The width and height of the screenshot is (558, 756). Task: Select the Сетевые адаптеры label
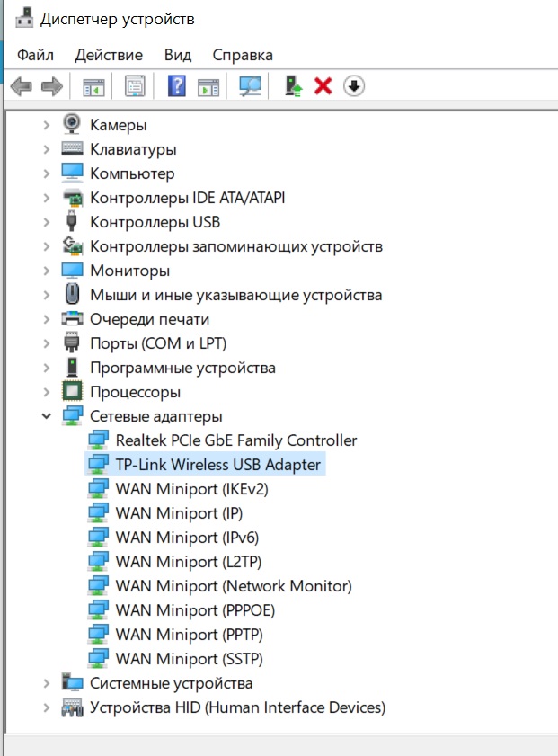(x=156, y=416)
